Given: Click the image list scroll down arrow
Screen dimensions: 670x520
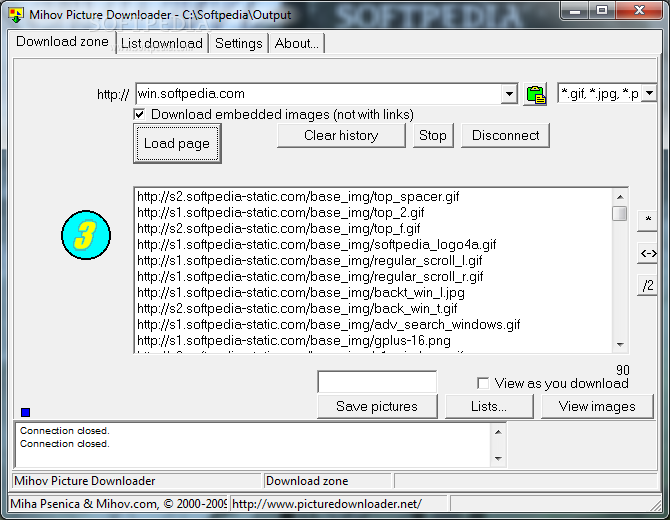Looking at the screenshot, I should (x=620, y=344).
